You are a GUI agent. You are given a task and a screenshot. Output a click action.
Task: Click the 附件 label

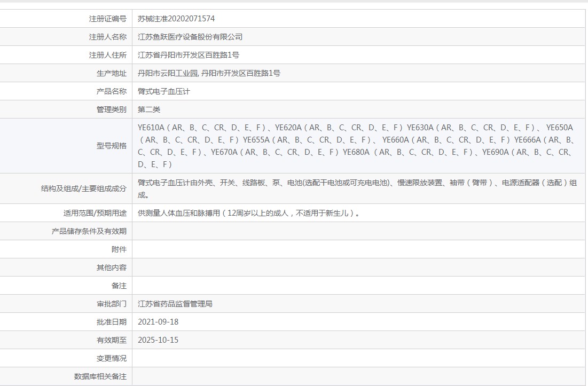pos(119,249)
